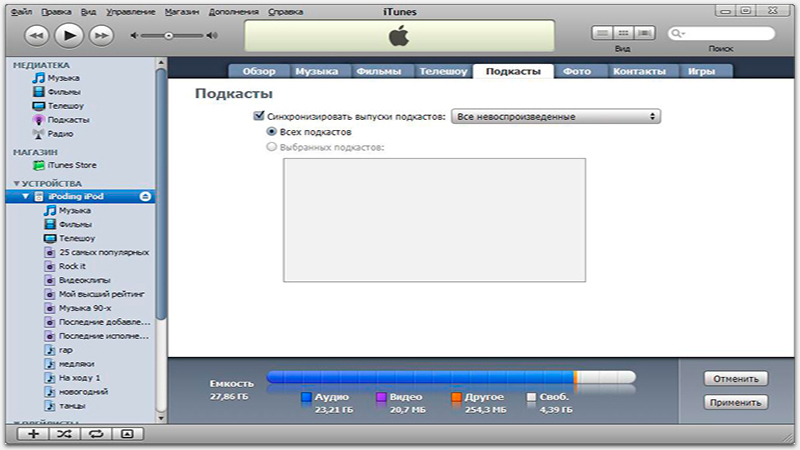Open the Файл menu

coord(21,11)
